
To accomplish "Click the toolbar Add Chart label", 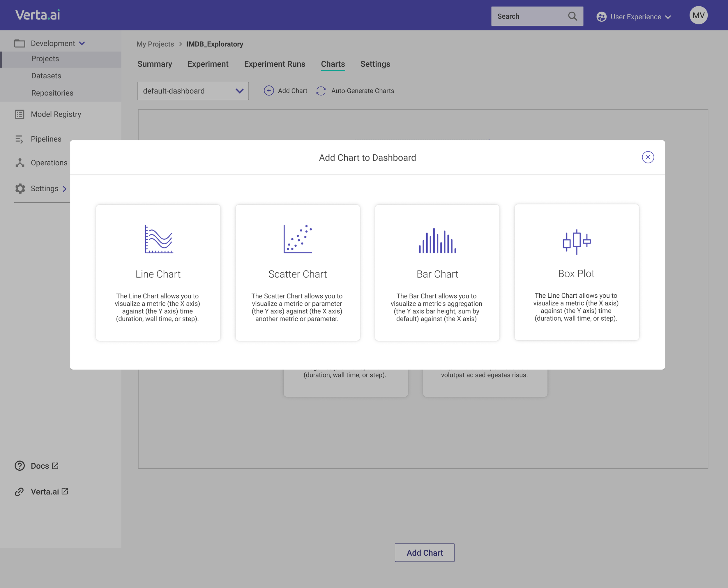I will click(293, 91).
